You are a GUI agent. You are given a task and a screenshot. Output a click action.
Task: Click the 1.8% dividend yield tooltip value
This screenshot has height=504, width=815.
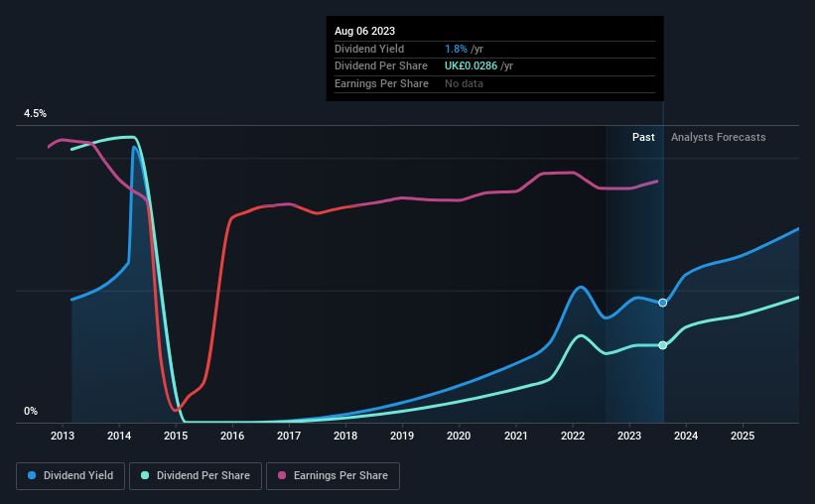(456, 49)
